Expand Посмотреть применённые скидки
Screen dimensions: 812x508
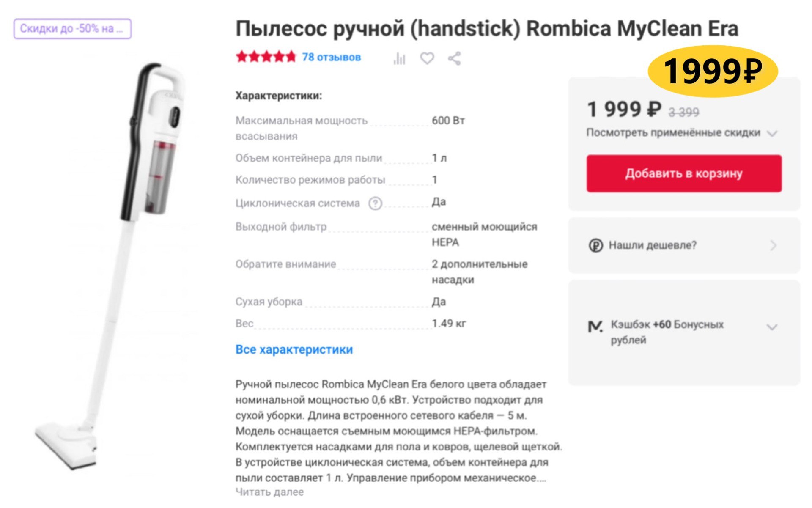[x=674, y=132]
